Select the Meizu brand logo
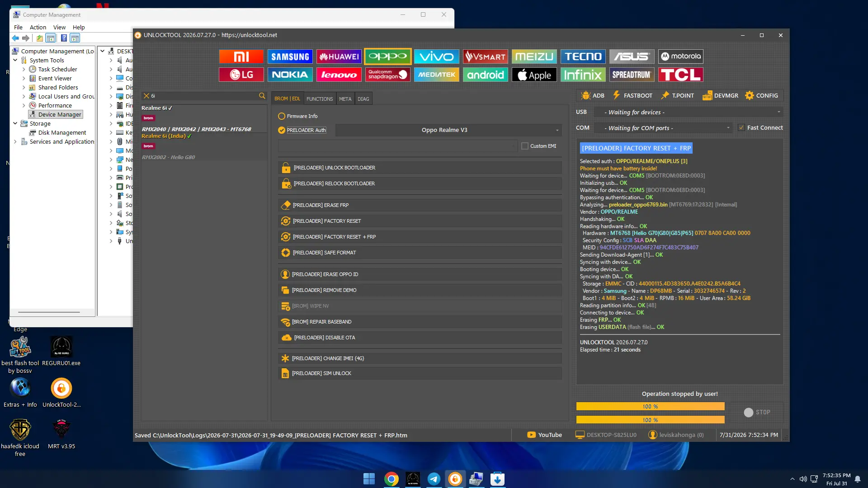 click(534, 56)
